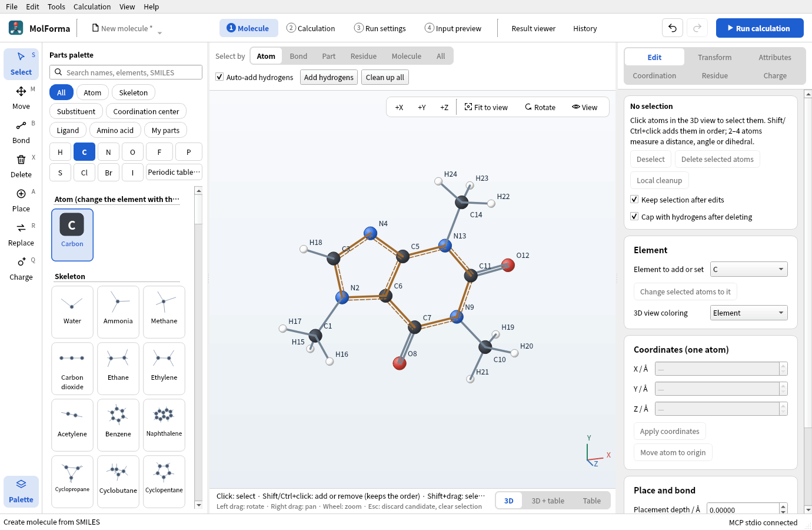Focus the parts palette search field
Screen dimensions: 812x530
click(126, 72)
